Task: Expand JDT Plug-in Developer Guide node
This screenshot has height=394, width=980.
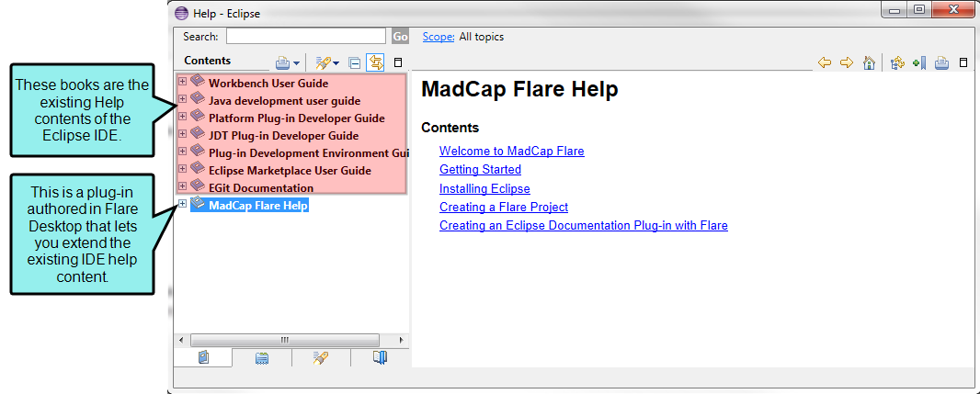Action: click(x=182, y=133)
